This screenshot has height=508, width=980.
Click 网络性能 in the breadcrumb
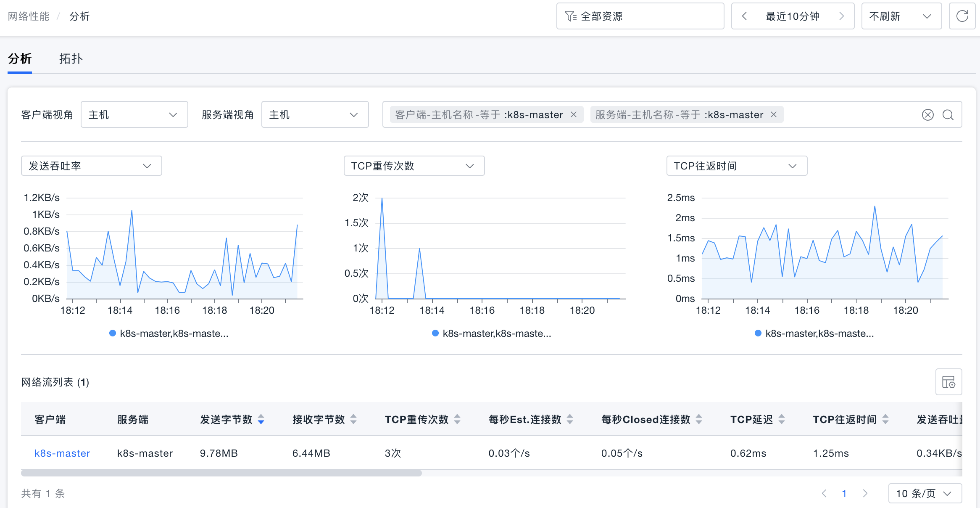pyautogui.click(x=29, y=16)
